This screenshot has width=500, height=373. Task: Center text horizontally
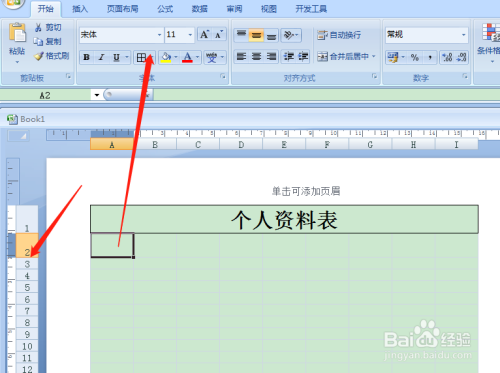256,57
